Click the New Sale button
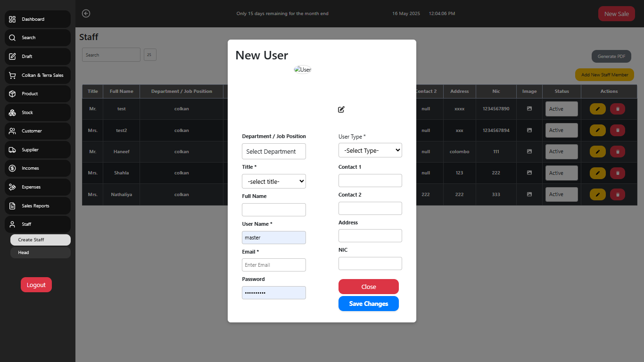The width and height of the screenshot is (644, 362). (617, 14)
